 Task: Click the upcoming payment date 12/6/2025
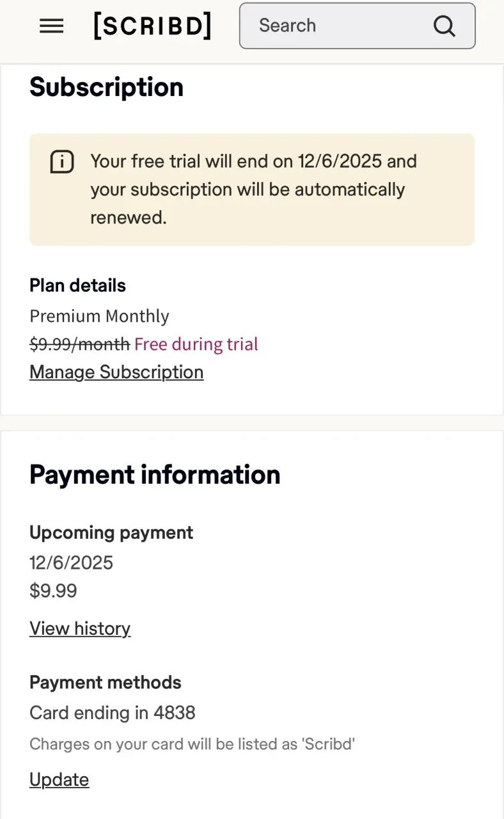pyautogui.click(x=71, y=563)
